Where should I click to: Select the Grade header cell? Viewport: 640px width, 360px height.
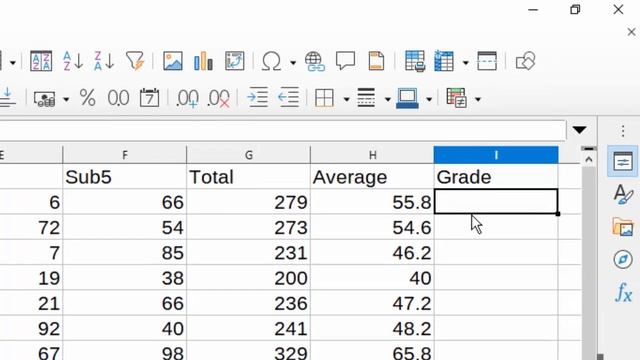coord(496,177)
